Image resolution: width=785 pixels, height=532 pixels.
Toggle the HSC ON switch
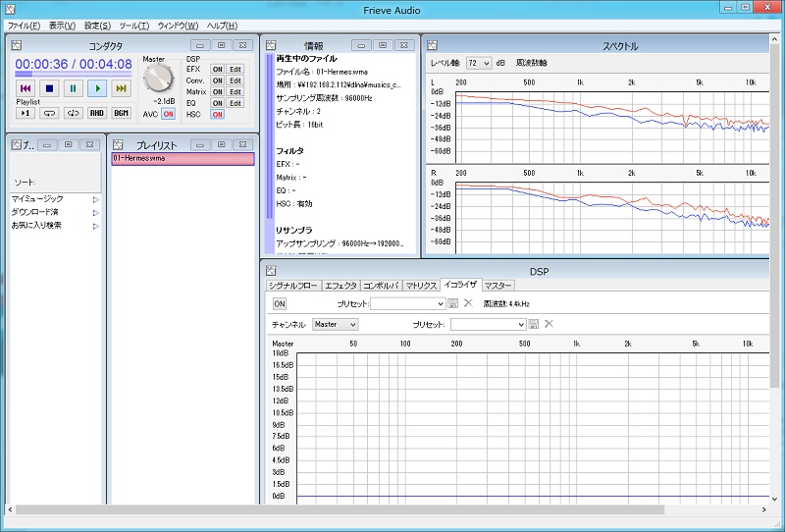pyautogui.click(x=217, y=115)
